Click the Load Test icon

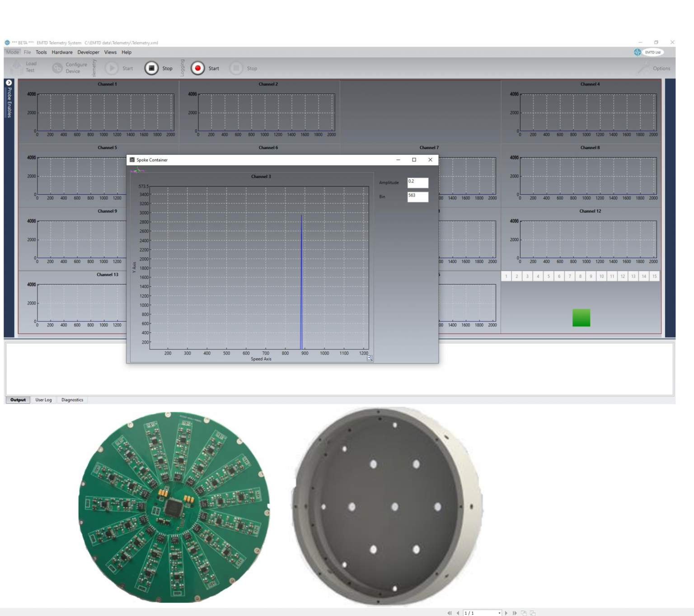[17, 68]
